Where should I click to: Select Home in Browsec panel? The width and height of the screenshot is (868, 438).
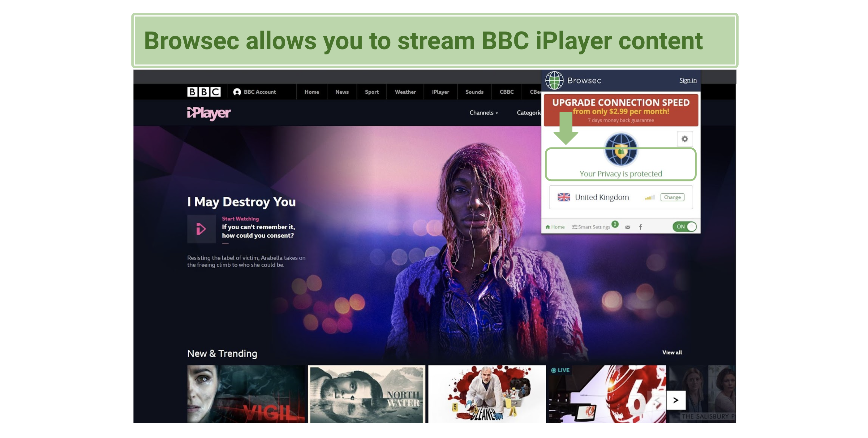click(x=557, y=227)
